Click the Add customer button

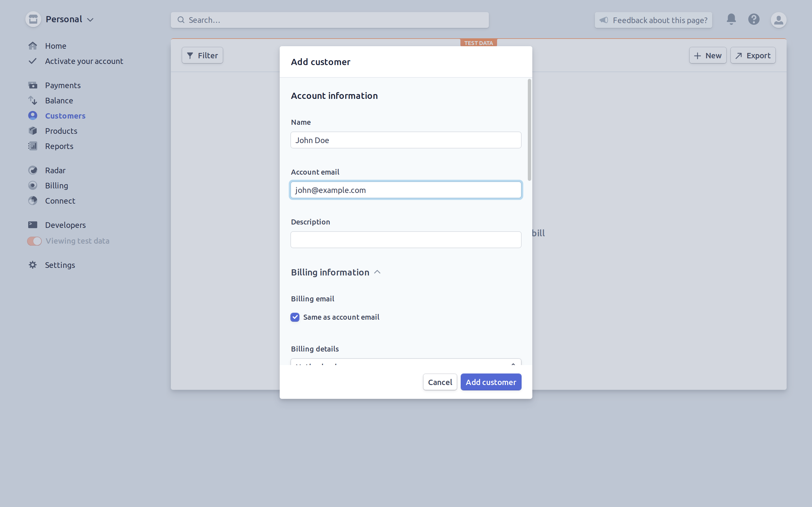point(491,382)
